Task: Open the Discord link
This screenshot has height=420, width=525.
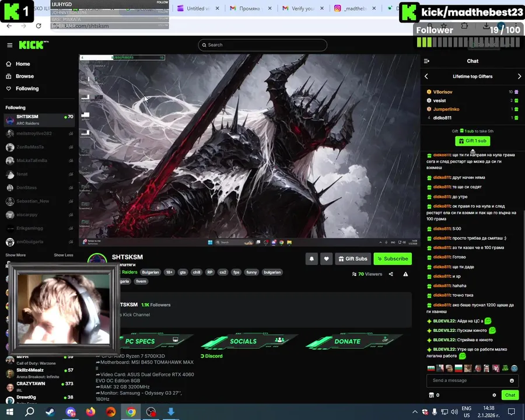Action: coord(211,356)
